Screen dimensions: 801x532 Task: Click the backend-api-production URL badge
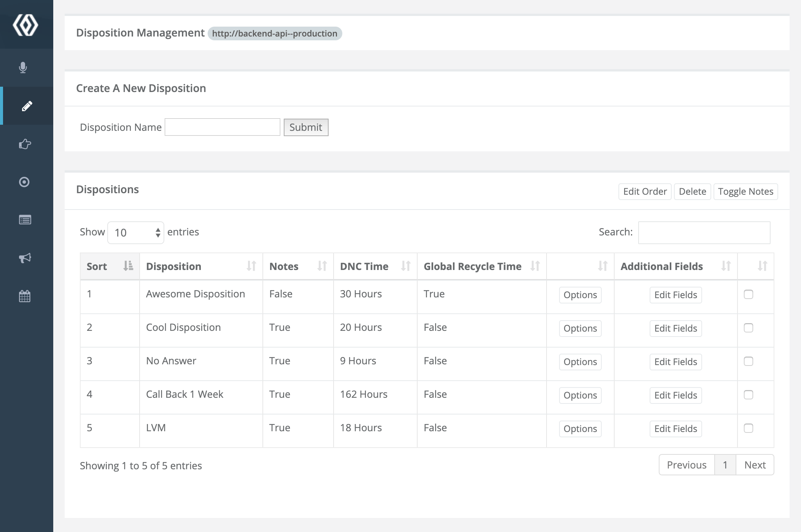point(275,33)
